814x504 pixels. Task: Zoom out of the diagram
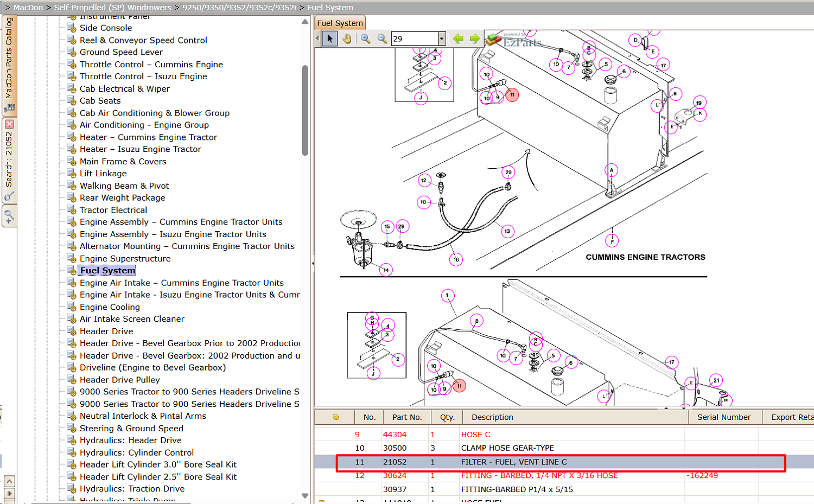[382, 39]
